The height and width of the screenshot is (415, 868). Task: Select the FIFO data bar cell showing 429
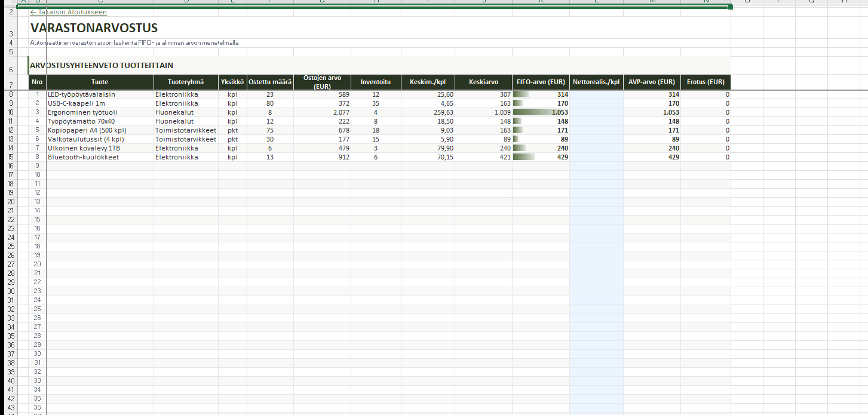click(x=541, y=157)
